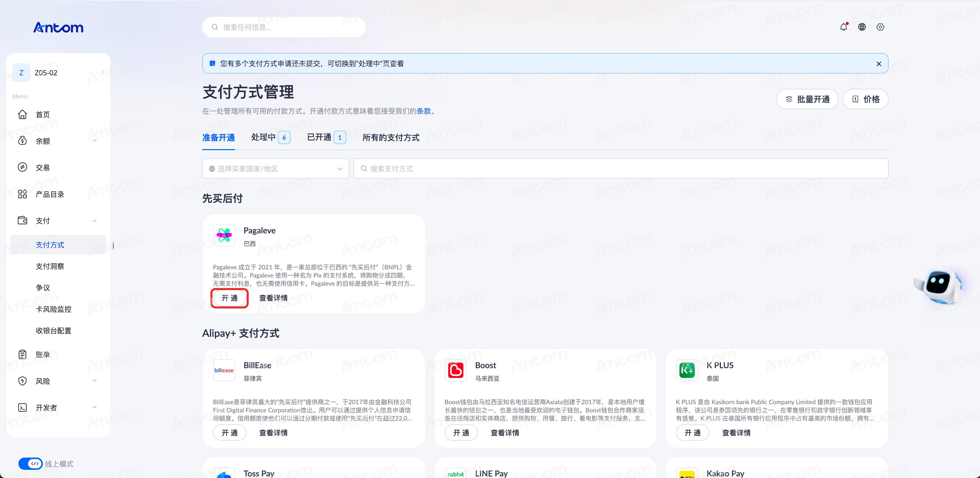This screenshot has height=478, width=980.
Task: Open 支付洞察 in the sidebar
Action: click(x=50, y=266)
